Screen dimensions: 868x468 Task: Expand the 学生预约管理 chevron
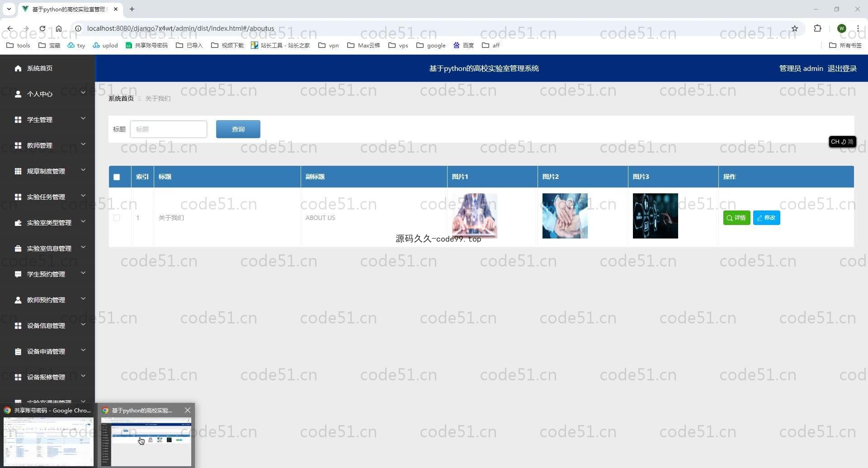(83, 273)
